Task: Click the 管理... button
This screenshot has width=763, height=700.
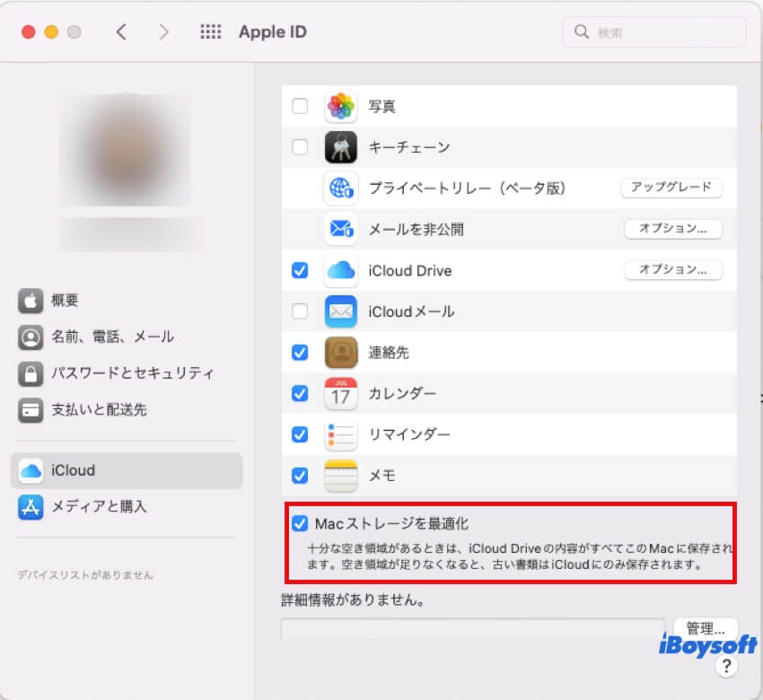Action: click(x=705, y=629)
